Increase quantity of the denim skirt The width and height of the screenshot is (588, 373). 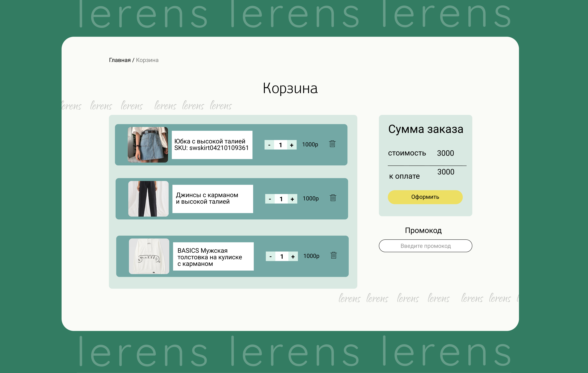292,145
